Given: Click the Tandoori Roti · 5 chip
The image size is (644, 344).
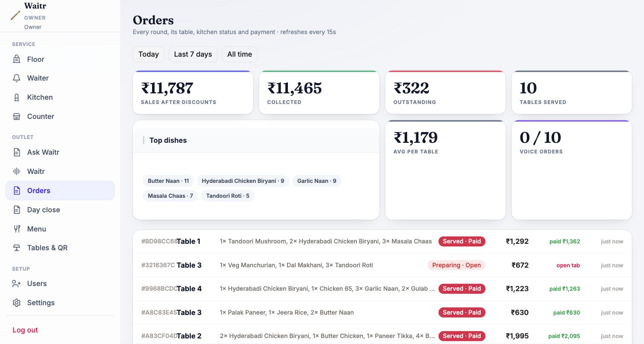Looking at the screenshot, I should click(x=228, y=196).
